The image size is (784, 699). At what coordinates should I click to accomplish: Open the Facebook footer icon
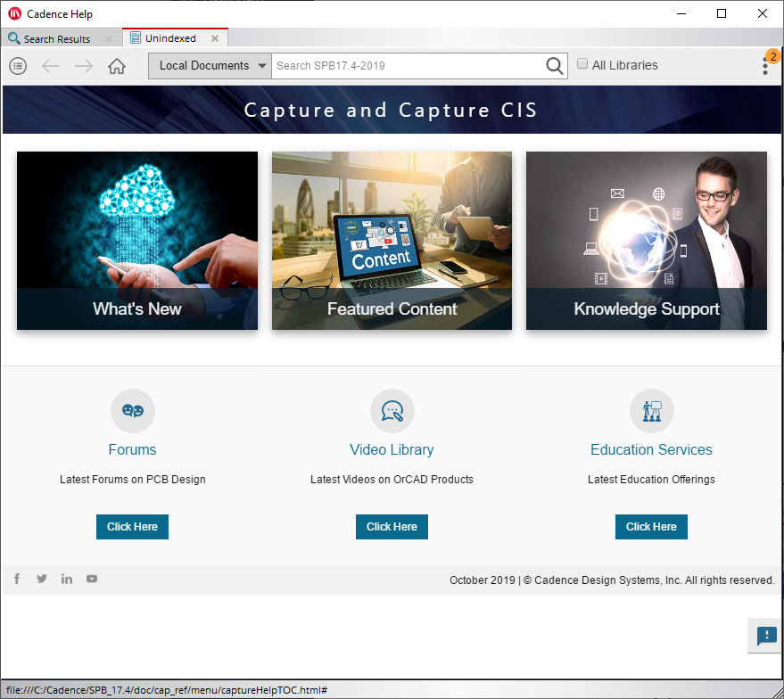(x=17, y=579)
